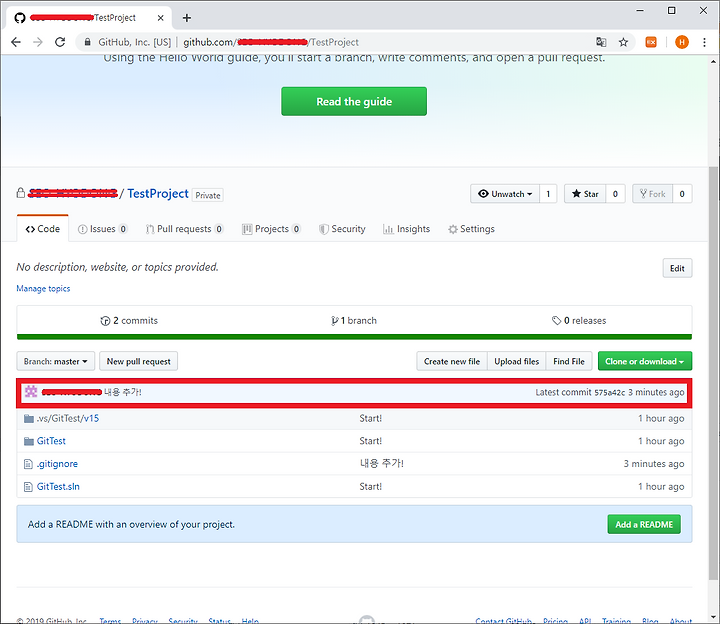Switch to the Projects tab

point(271,229)
